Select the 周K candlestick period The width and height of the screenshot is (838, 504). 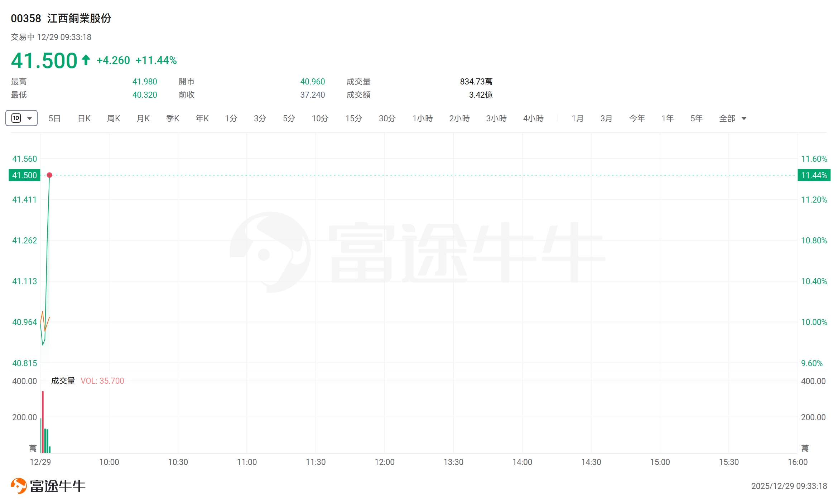[x=114, y=118]
